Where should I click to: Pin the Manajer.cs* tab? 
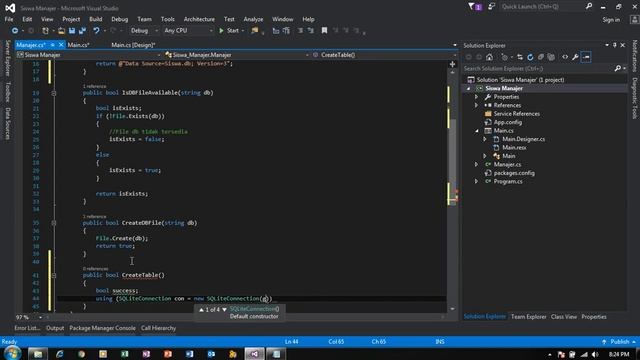coord(53,45)
